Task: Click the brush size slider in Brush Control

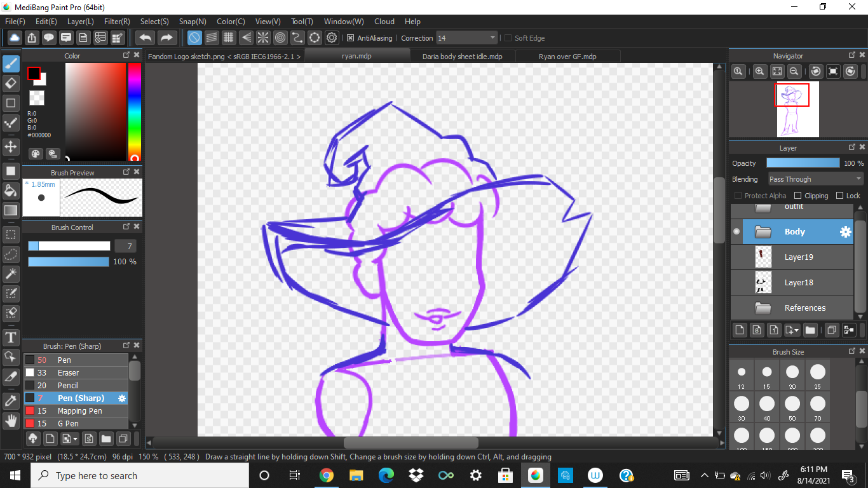Action: (69, 246)
